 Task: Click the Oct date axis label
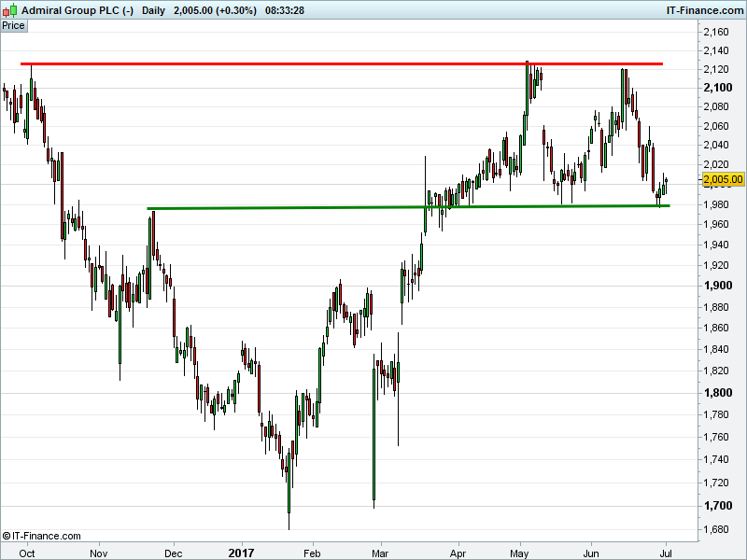pos(27,553)
